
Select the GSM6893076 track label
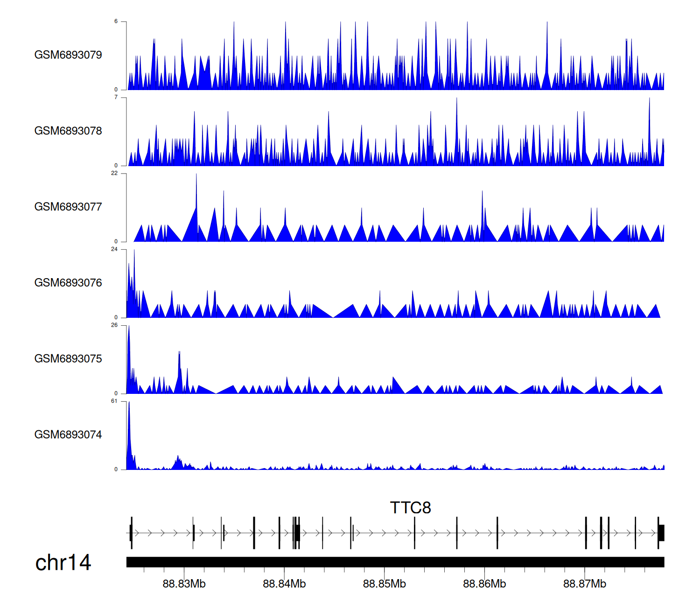pyautogui.click(x=68, y=283)
